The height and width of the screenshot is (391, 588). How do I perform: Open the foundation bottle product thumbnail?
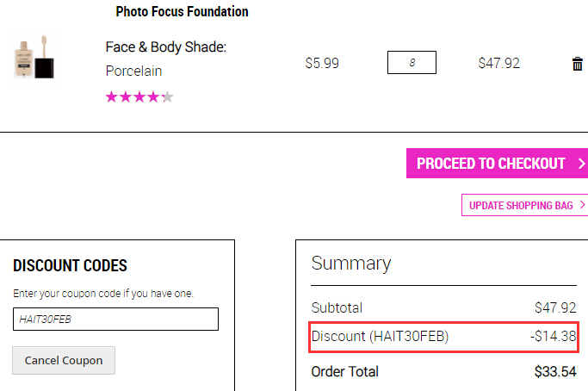coord(34,57)
